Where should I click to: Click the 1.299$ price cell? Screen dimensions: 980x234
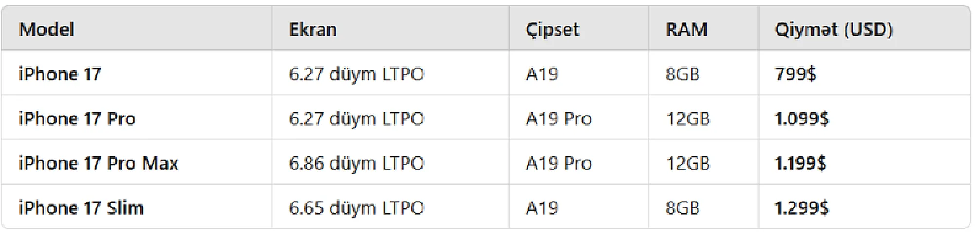[802, 208]
